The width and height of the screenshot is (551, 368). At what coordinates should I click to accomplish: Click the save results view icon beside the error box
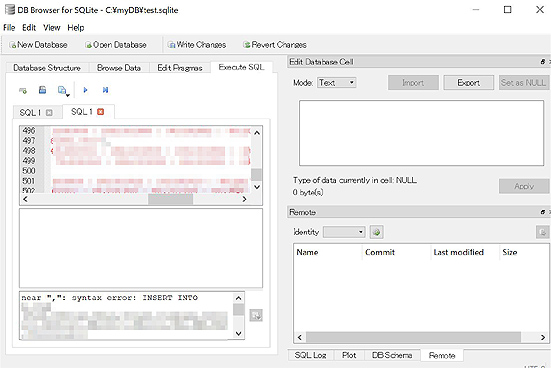click(256, 315)
